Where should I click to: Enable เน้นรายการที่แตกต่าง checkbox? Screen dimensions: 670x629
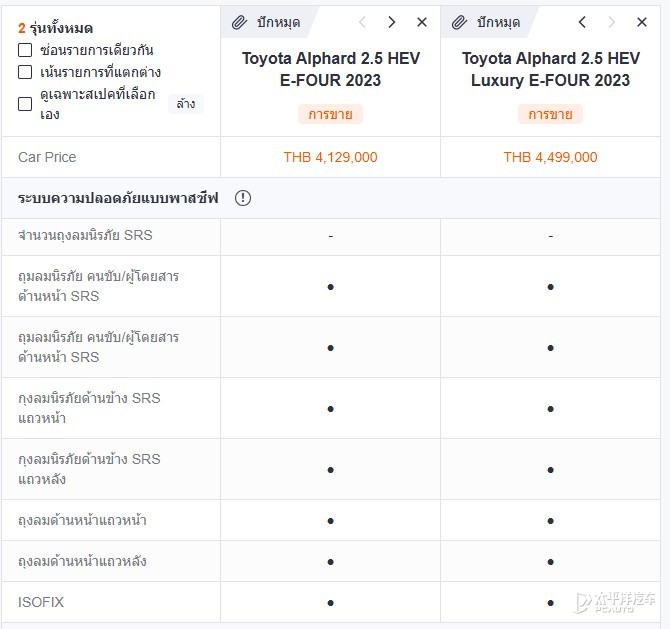(x=25, y=72)
